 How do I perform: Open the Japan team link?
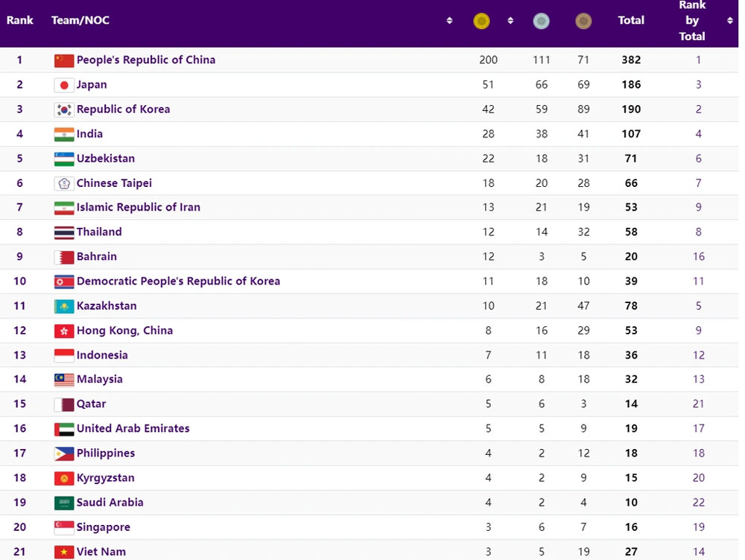click(92, 85)
